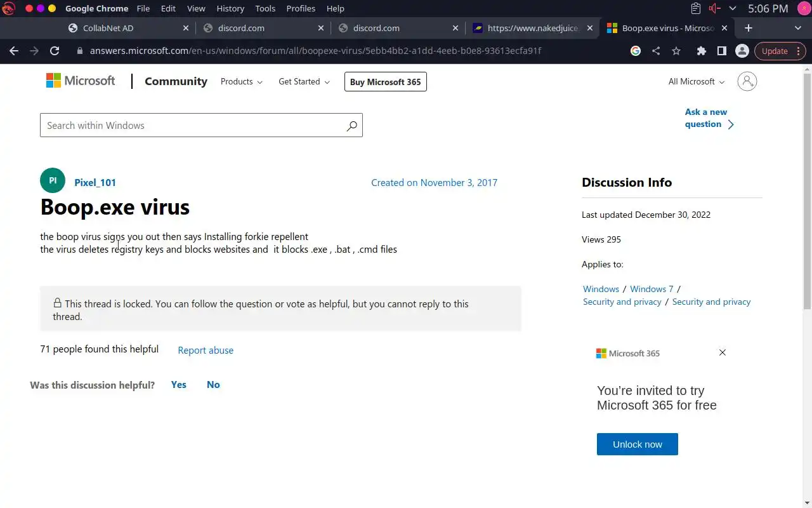
Task: Open the Google Chrome app menu
Action: (96, 8)
